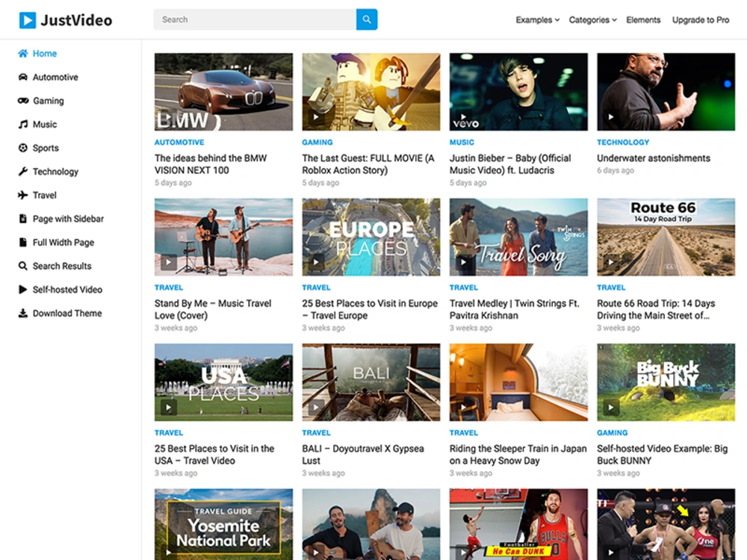Open 'Stand By Me – Music Travel Love' title

[x=212, y=310]
